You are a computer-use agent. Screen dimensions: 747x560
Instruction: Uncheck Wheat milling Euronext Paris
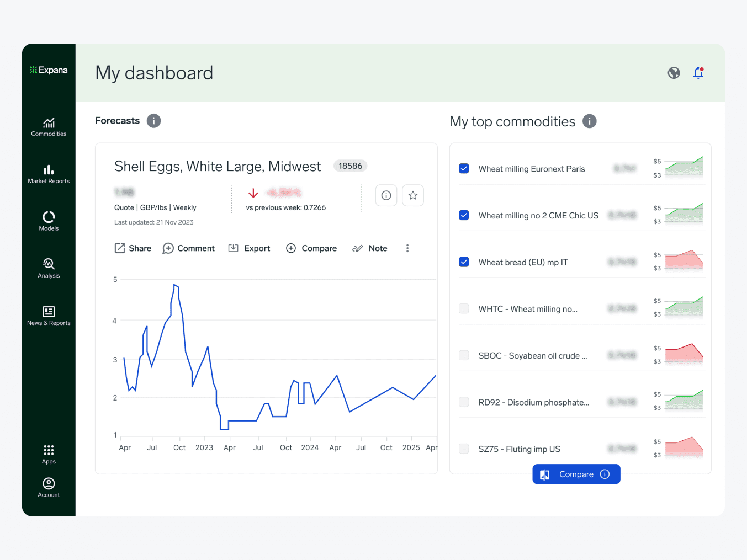coord(464,168)
